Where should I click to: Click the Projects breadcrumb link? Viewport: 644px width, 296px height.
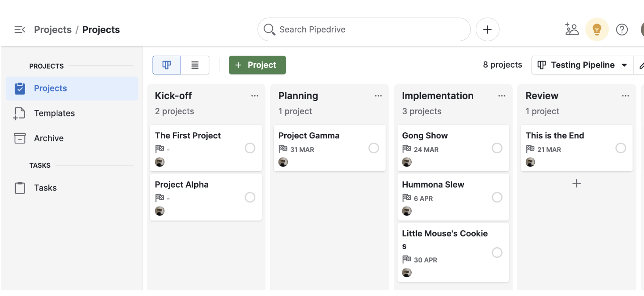(x=53, y=30)
